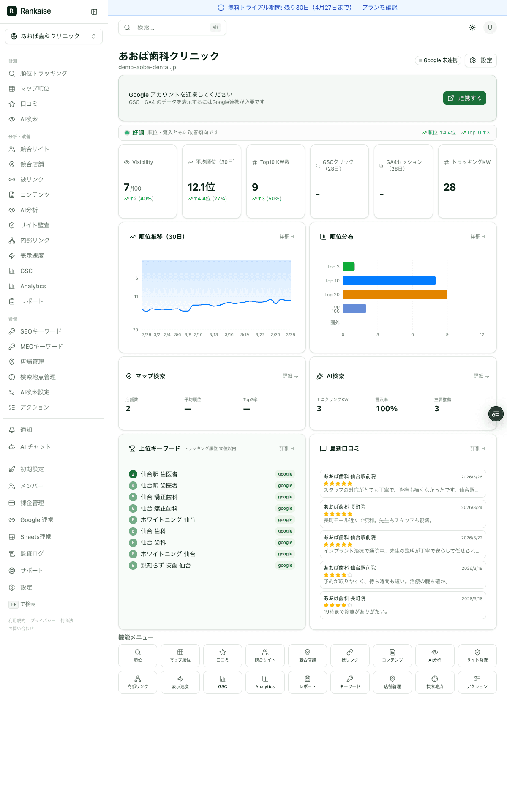The width and height of the screenshot is (507, 812).
Task: Open the お問い合わせ footer link
Action: (x=21, y=629)
